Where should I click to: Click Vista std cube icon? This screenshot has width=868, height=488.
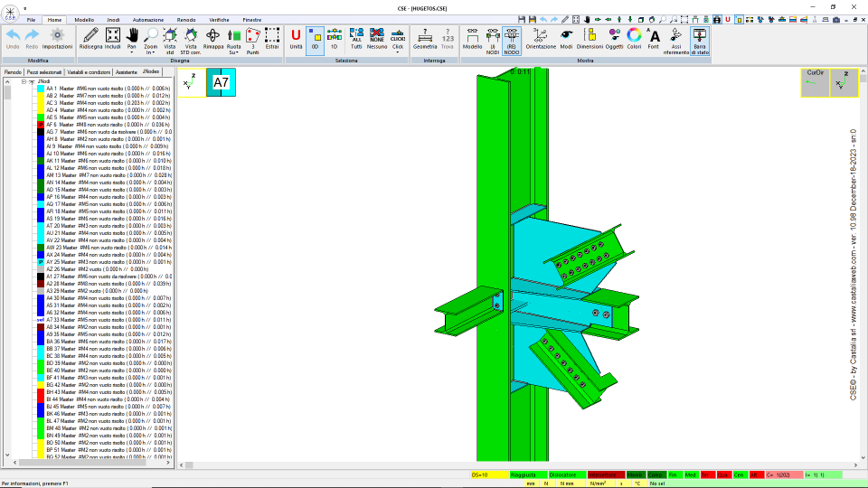coord(170,36)
